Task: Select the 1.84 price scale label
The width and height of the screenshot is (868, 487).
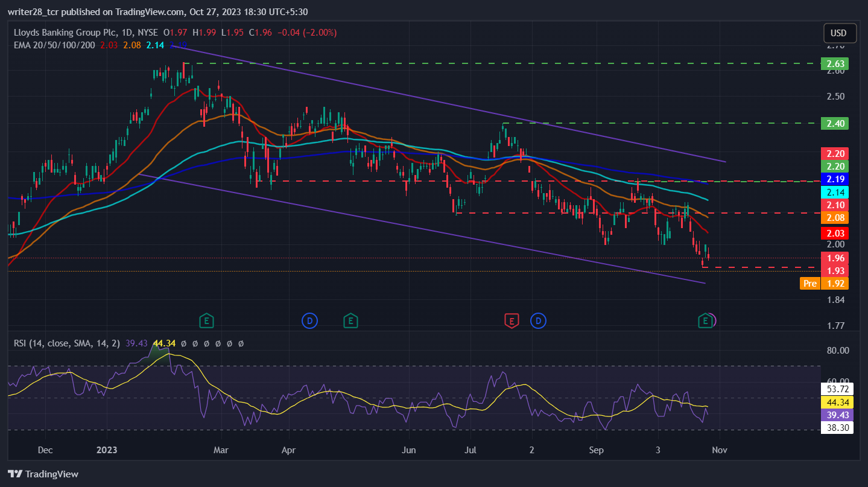Action: (835, 300)
